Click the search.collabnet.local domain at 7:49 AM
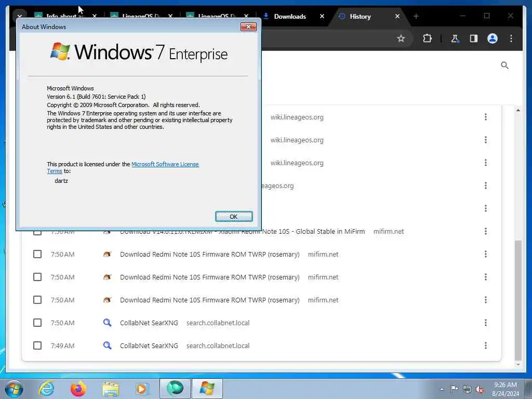Viewport: 532px width, 399px height. (218, 345)
